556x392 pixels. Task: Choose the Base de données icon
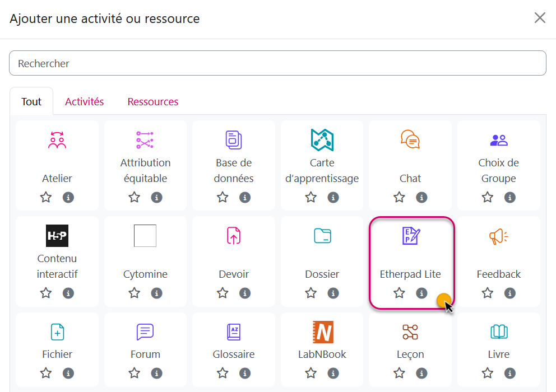[234, 140]
